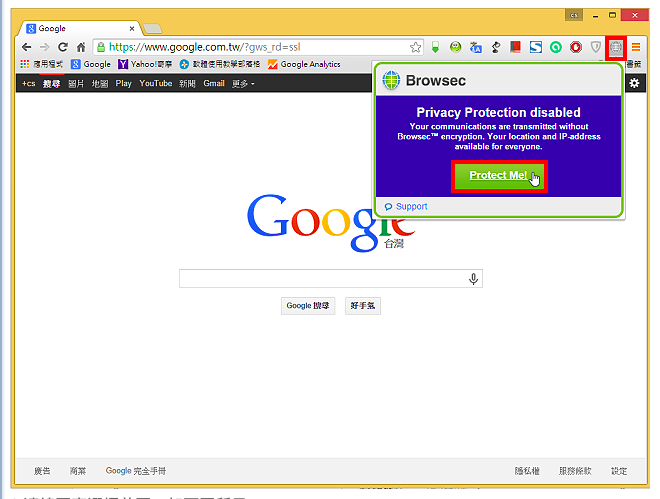Viewport: 660px width, 499px height.
Task: Open the Google Analytics bookmark
Action: pyautogui.click(x=304, y=64)
